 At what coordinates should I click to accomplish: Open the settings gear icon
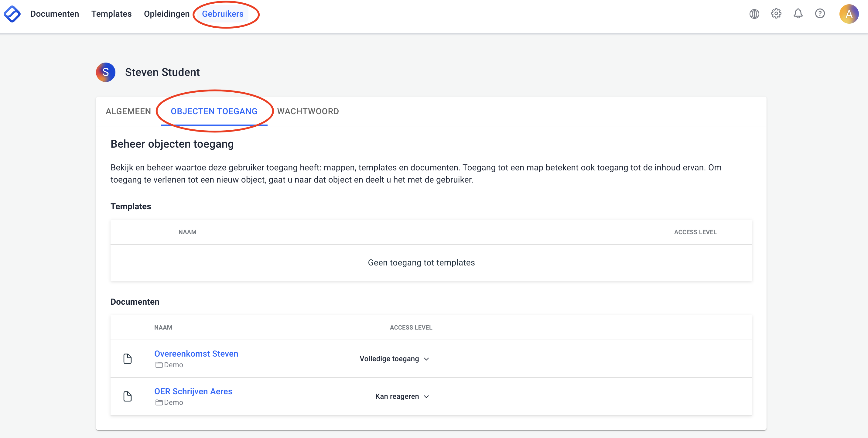776,14
